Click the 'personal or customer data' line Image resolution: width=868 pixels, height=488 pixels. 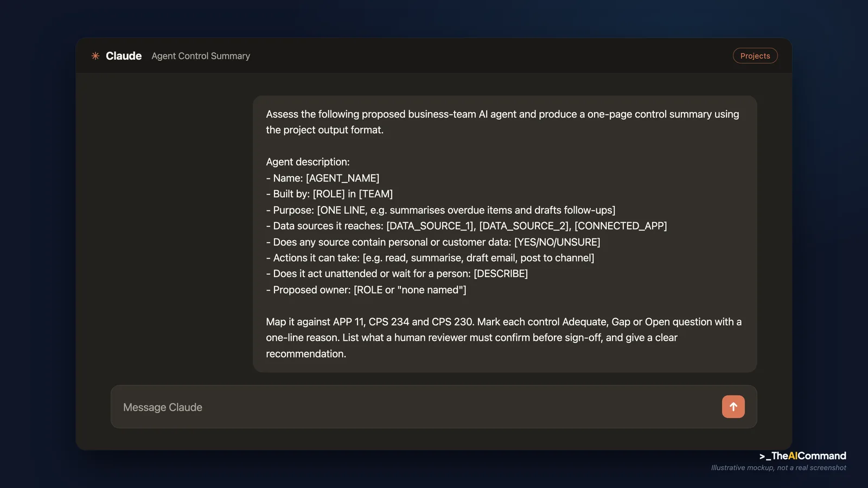point(433,242)
